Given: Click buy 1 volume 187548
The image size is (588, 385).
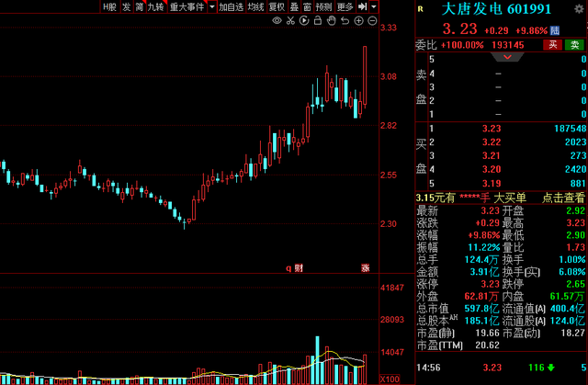Looking at the screenshot, I should [570, 129].
